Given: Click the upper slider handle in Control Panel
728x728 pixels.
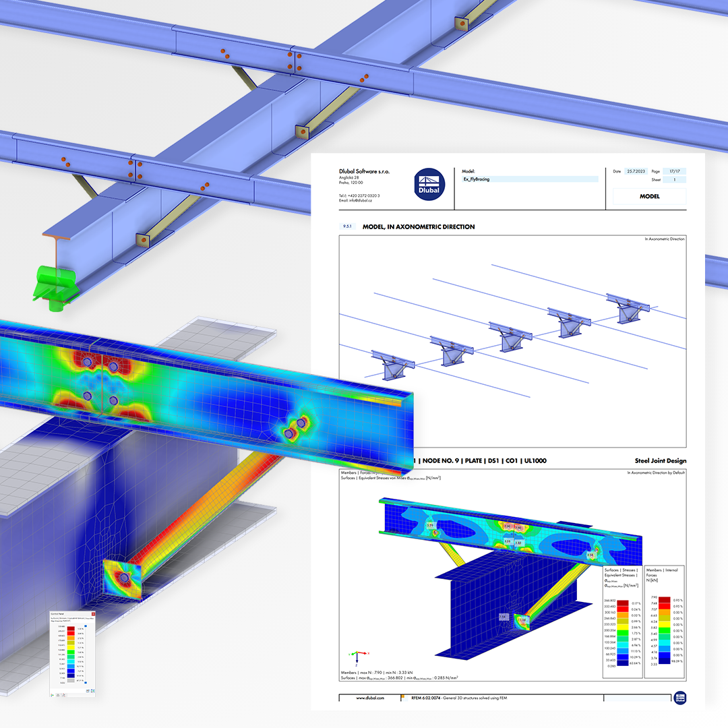Looking at the screenshot, I should pos(86,626).
